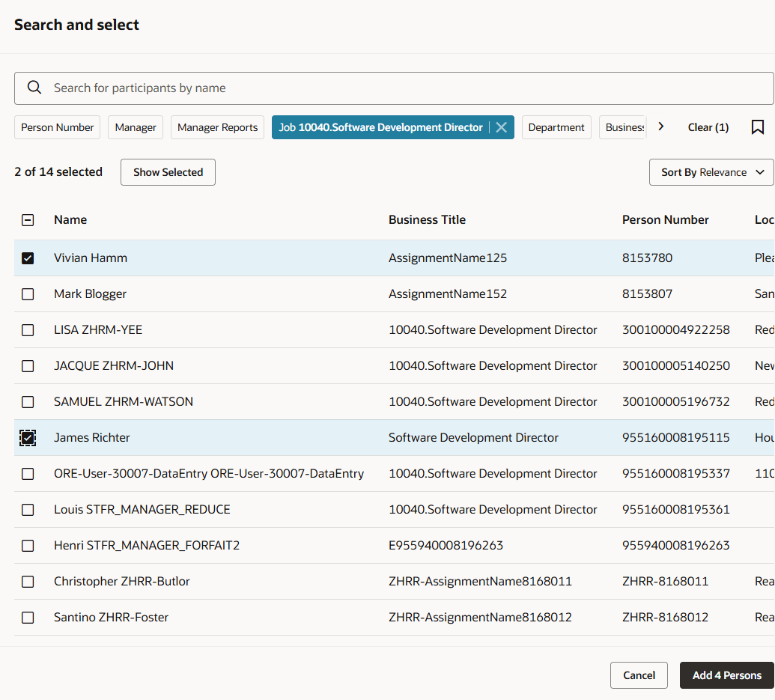Screen dimensions: 775x700
Task: Click person number 955160008195115
Action: tap(675, 438)
